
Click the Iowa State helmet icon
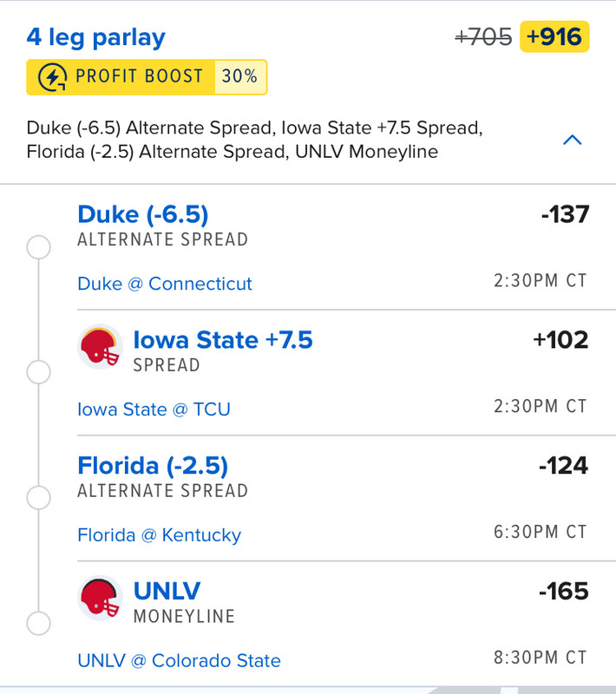click(100, 346)
